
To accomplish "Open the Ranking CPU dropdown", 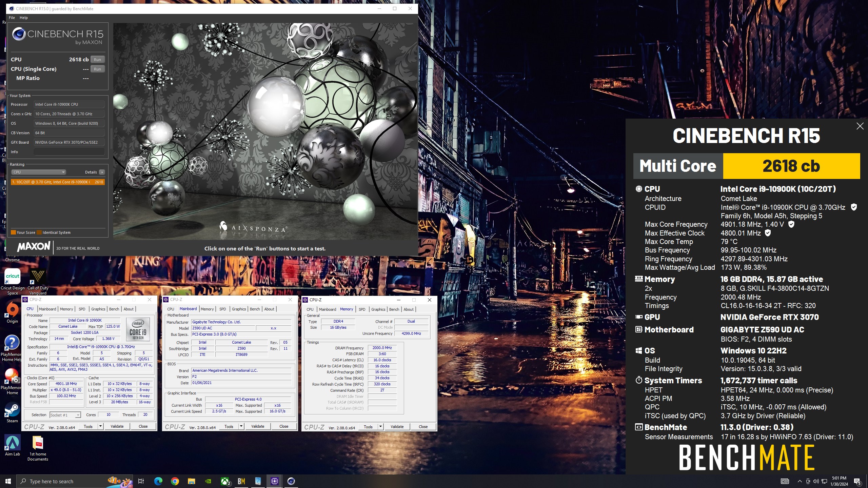I will (39, 172).
